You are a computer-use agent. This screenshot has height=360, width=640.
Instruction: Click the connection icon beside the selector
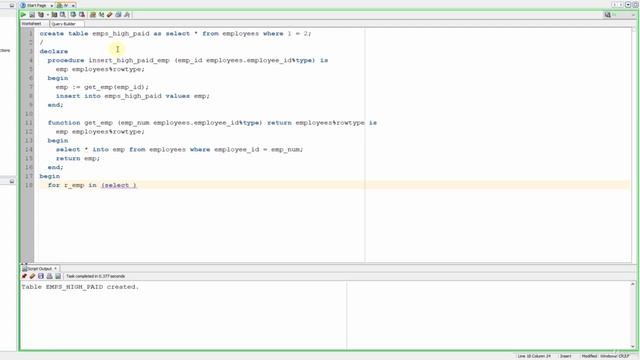pos(607,15)
